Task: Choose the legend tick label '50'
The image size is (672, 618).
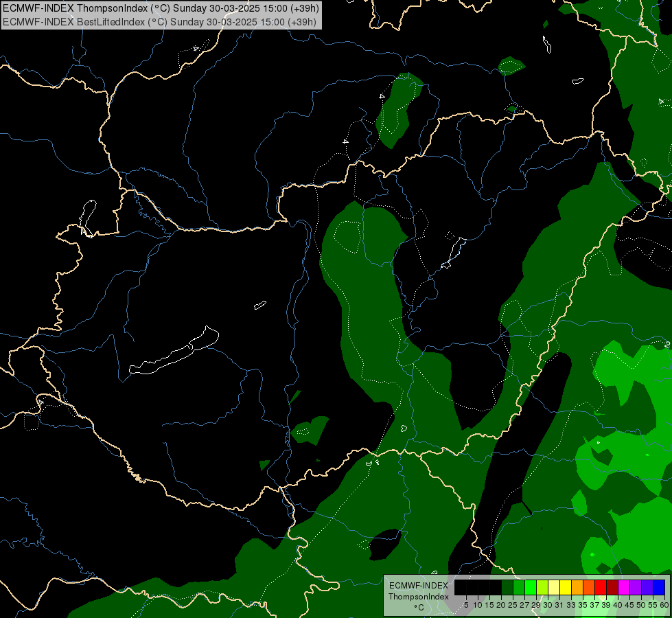Action: (641, 605)
